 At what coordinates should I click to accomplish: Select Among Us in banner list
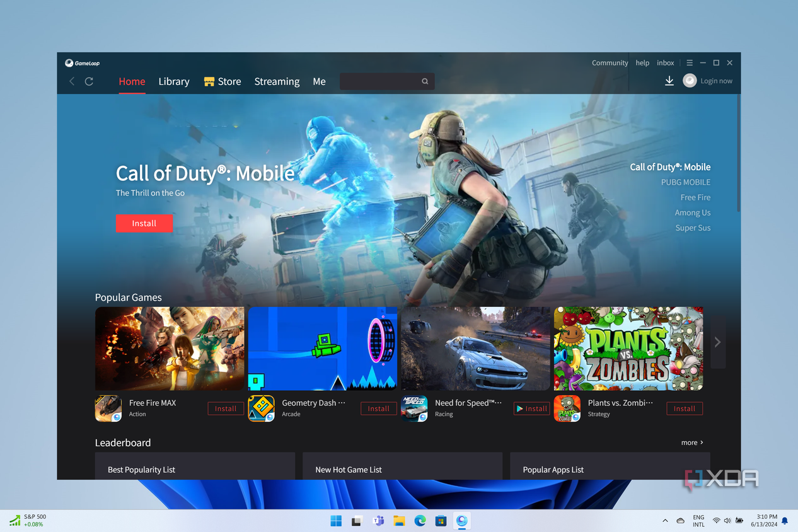click(x=693, y=212)
